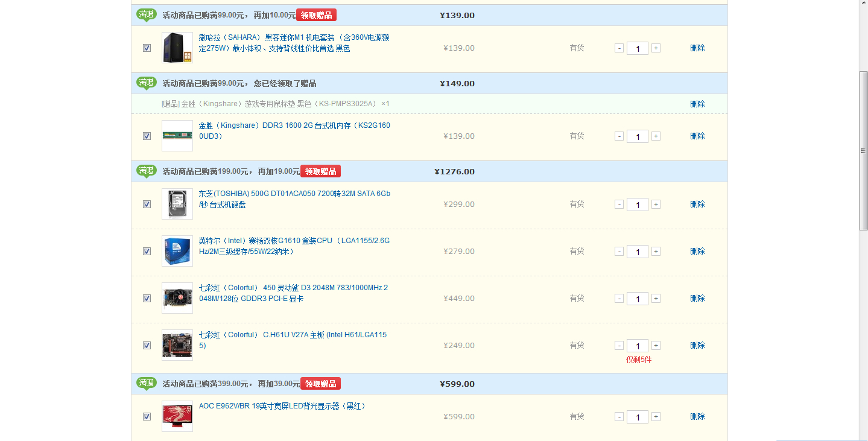Open the Colorful C.H61U motherboard thumbnail

coord(177,345)
